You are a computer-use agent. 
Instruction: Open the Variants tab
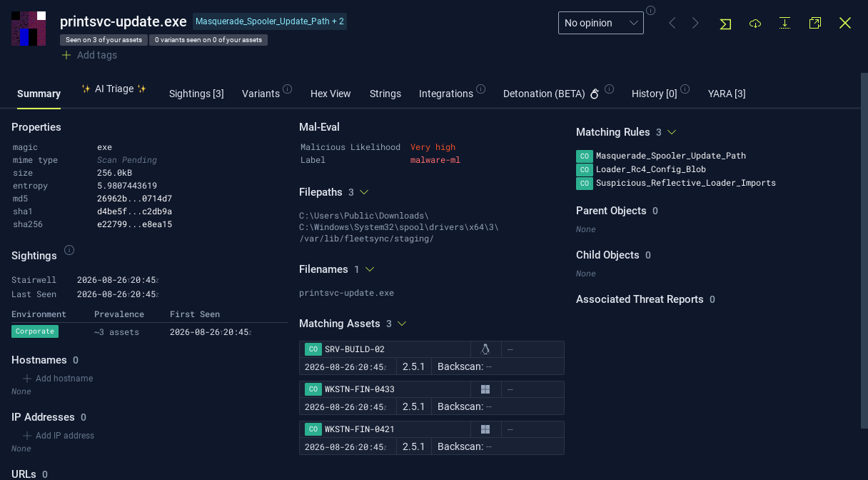click(x=261, y=94)
